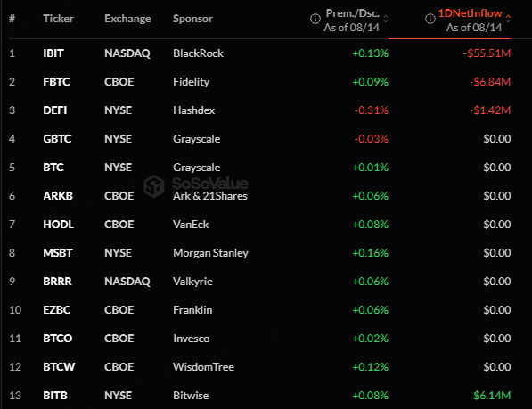
Task: Click the ARKB ticker
Action: [58, 196]
